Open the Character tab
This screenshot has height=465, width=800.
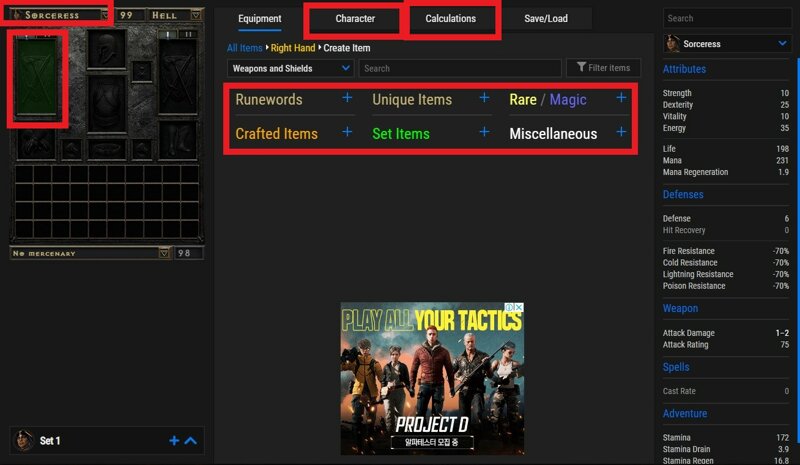tap(355, 19)
